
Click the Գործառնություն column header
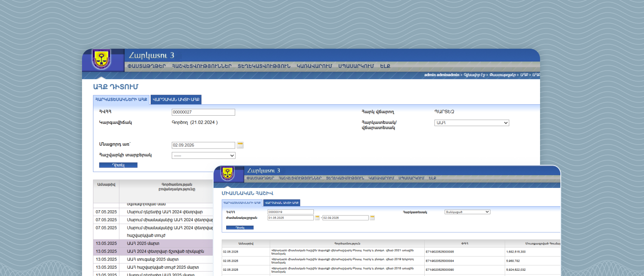click(347, 244)
